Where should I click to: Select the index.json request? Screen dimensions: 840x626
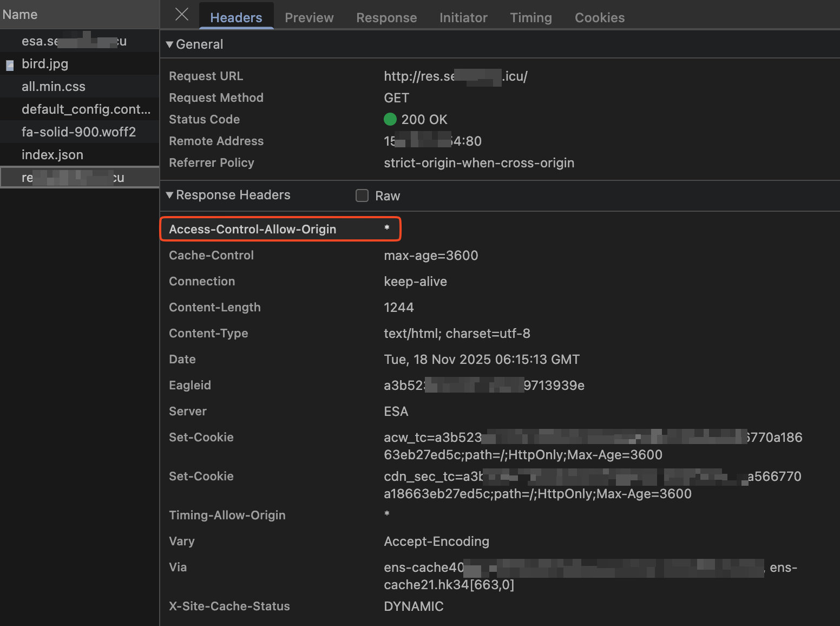tap(52, 155)
